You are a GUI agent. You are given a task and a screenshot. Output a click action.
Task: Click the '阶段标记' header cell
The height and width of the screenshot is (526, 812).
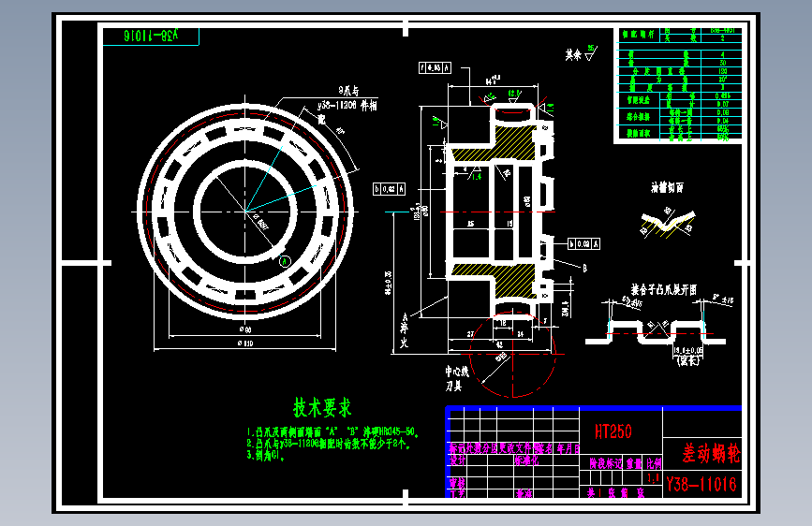605,463
